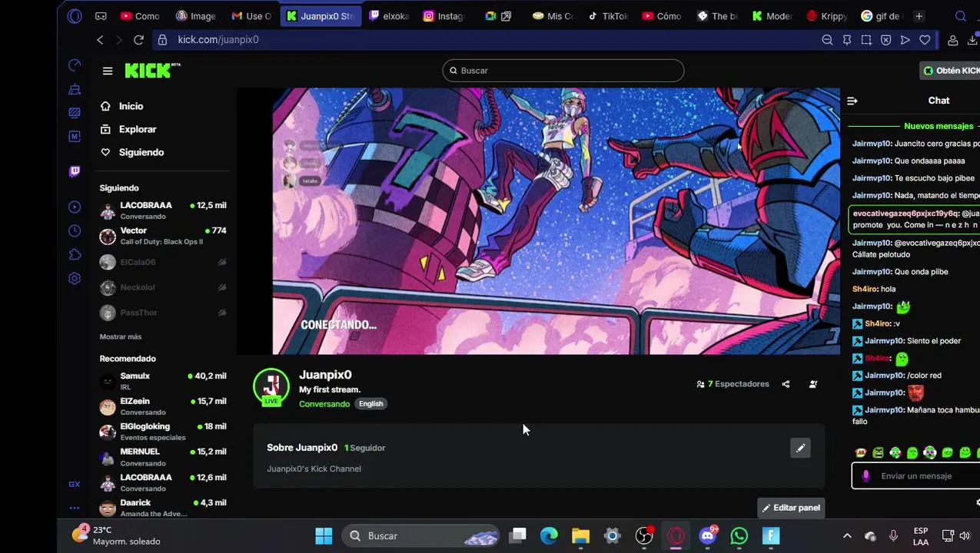Click the send/play icon in address bar

pyautogui.click(x=905, y=40)
